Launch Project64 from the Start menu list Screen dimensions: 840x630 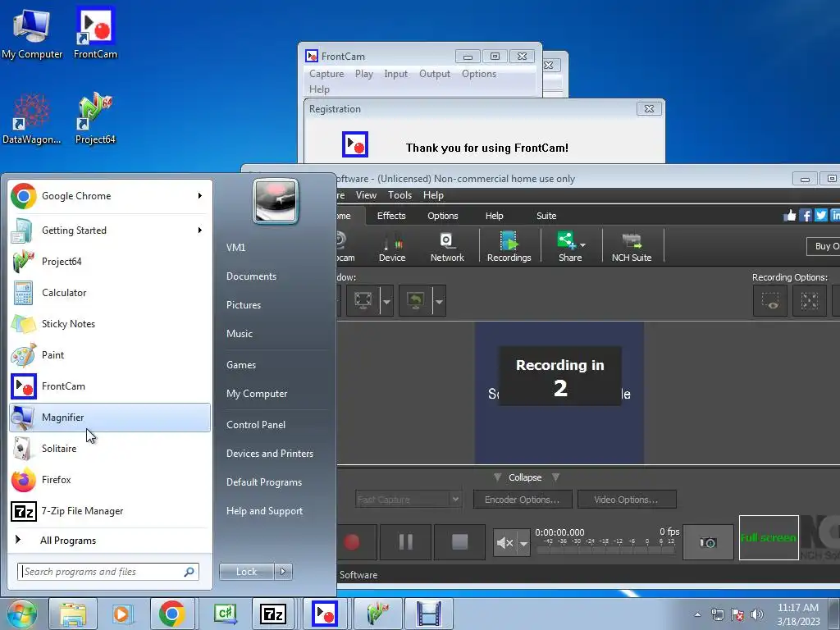tap(110, 262)
